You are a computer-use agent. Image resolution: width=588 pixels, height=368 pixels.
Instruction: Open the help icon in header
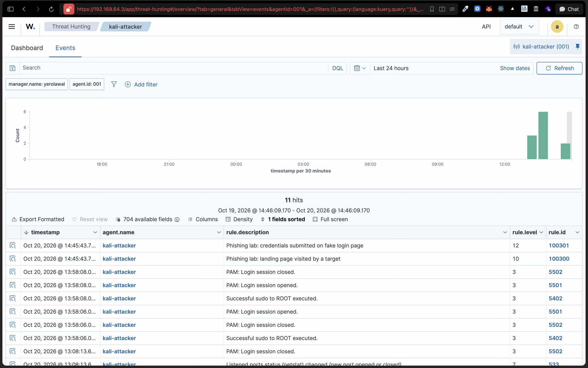[576, 26]
